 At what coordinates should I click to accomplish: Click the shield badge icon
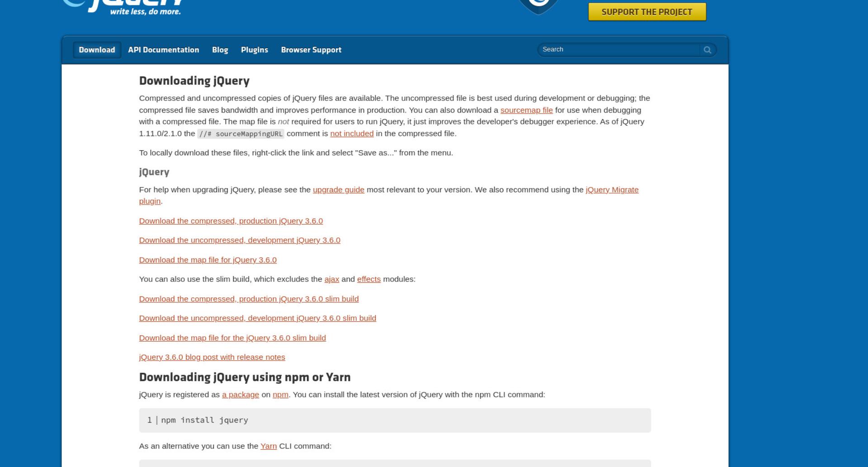pos(538,7)
